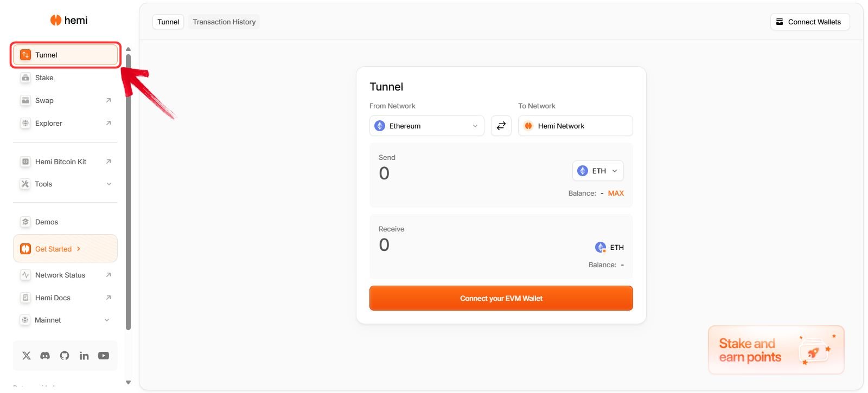The image size is (868, 393).
Task: Click the Tunnel card heading text
Action: pos(386,87)
